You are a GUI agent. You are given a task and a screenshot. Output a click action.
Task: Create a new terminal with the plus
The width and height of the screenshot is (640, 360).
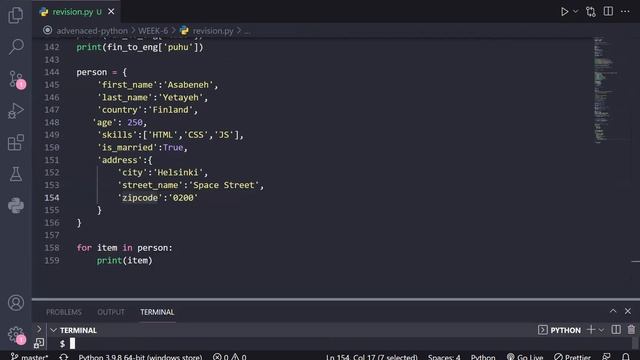coord(590,330)
